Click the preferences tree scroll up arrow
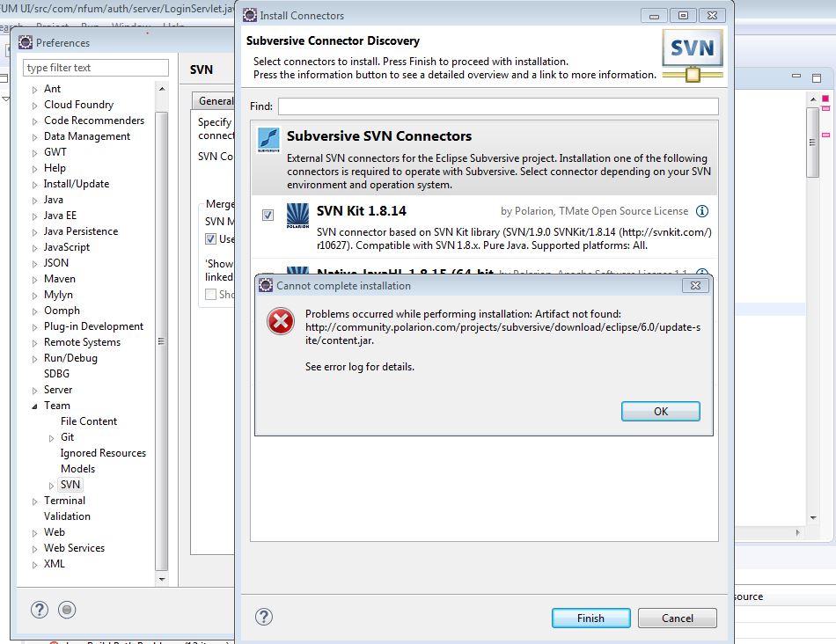836x644 pixels. (x=162, y=89)
